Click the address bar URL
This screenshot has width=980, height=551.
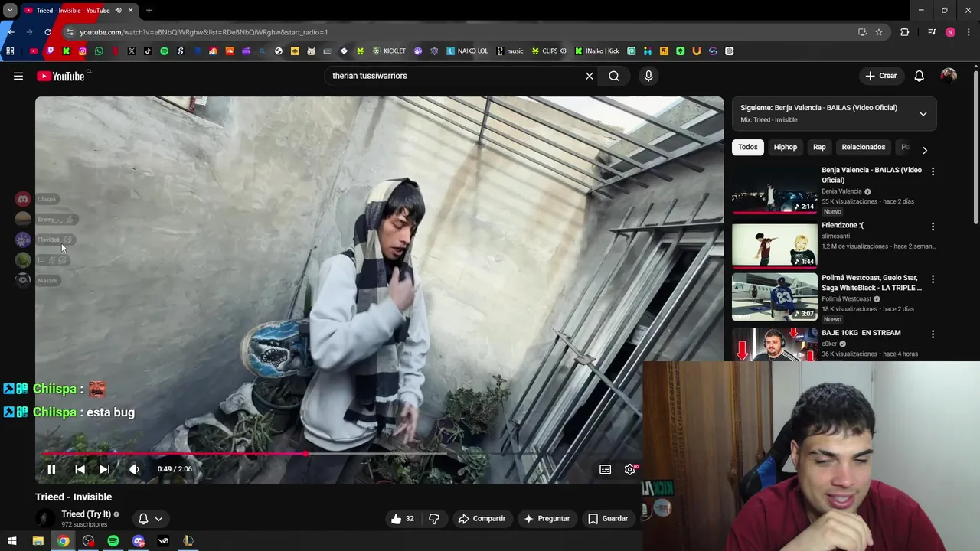click(204, 32)
